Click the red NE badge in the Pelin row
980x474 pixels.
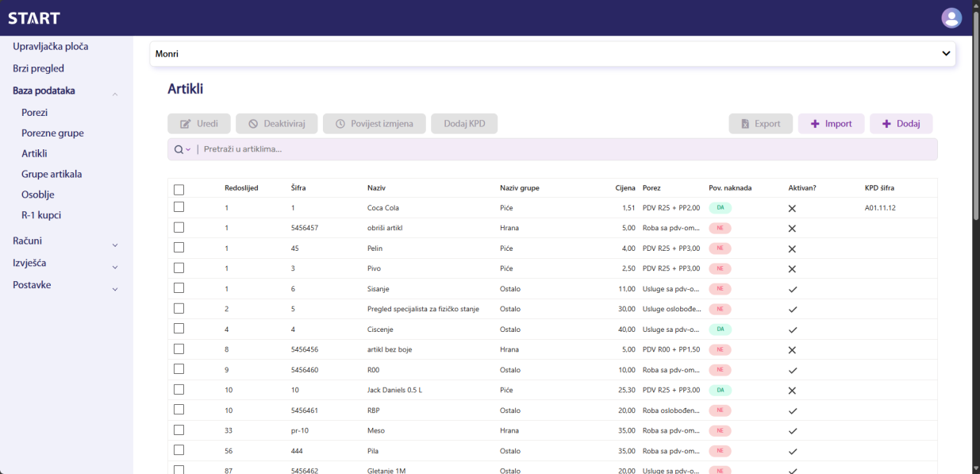coord(720,249)
